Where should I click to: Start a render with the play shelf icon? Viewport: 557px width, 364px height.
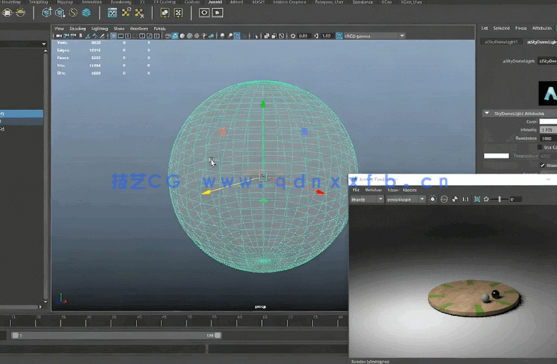tap(217, 13)
